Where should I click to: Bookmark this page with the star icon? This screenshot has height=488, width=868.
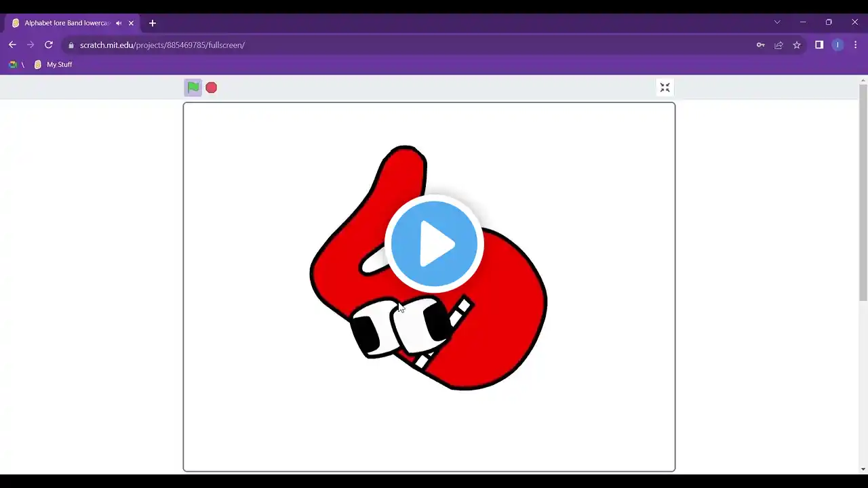tap(797, 45)
